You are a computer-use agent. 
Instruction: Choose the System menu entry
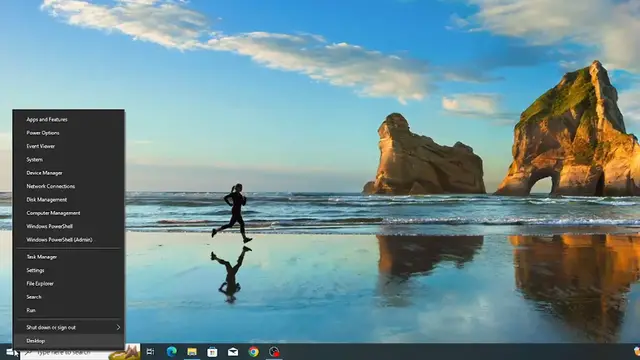69,160
